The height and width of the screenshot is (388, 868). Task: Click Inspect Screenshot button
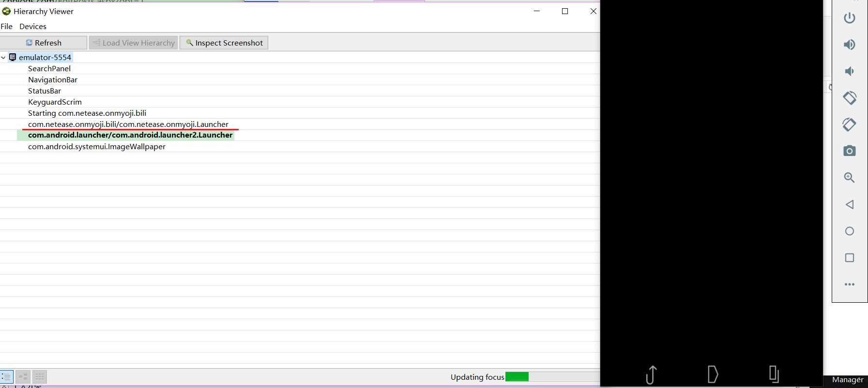click(x=224, y=43)
